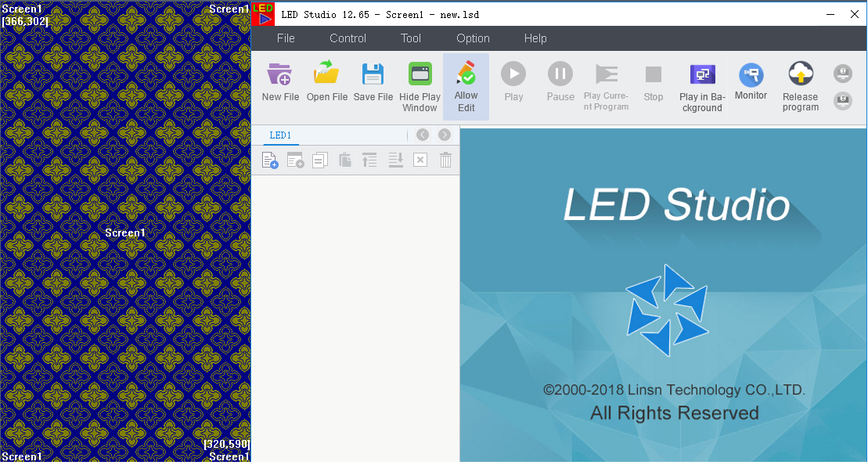Hide the play window
Viewport: 868px width, 465px height.
[x=420, y=86]
